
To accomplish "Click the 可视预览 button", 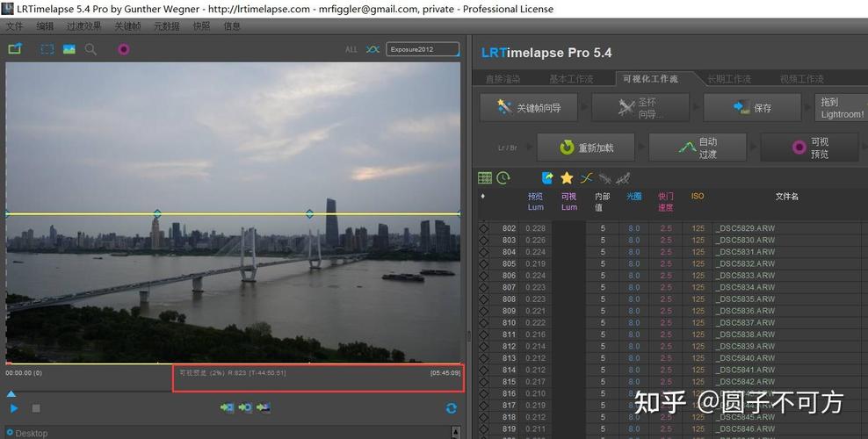I will pyautogui.click(x=809, y=148).
